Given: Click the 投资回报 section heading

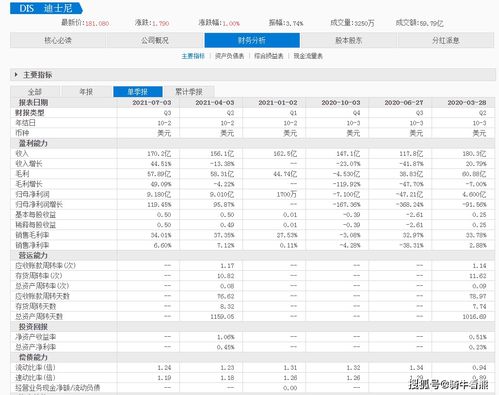Looking at the screenshot, I should pyautogui.click(x=33, y=327).
